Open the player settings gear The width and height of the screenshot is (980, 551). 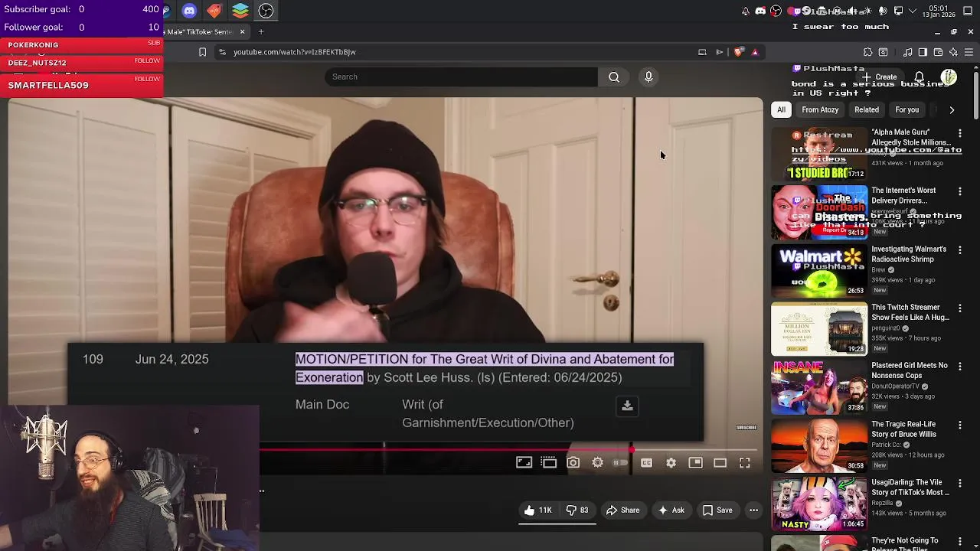point(671,462)
